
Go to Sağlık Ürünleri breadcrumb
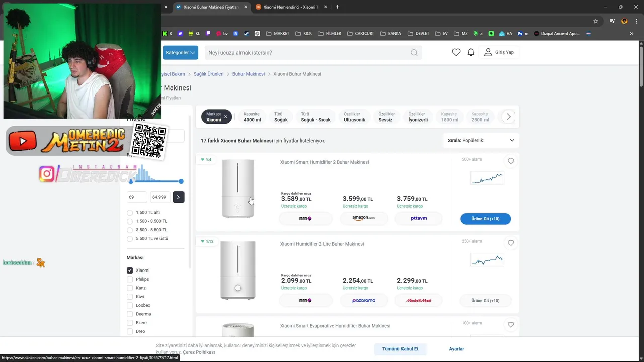(209, 74)
